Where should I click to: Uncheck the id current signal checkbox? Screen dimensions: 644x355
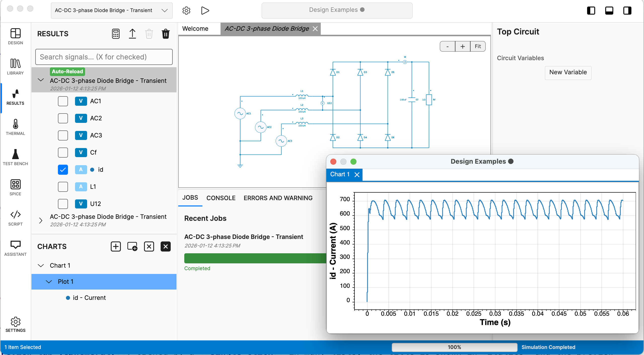[x=63, y=170]
